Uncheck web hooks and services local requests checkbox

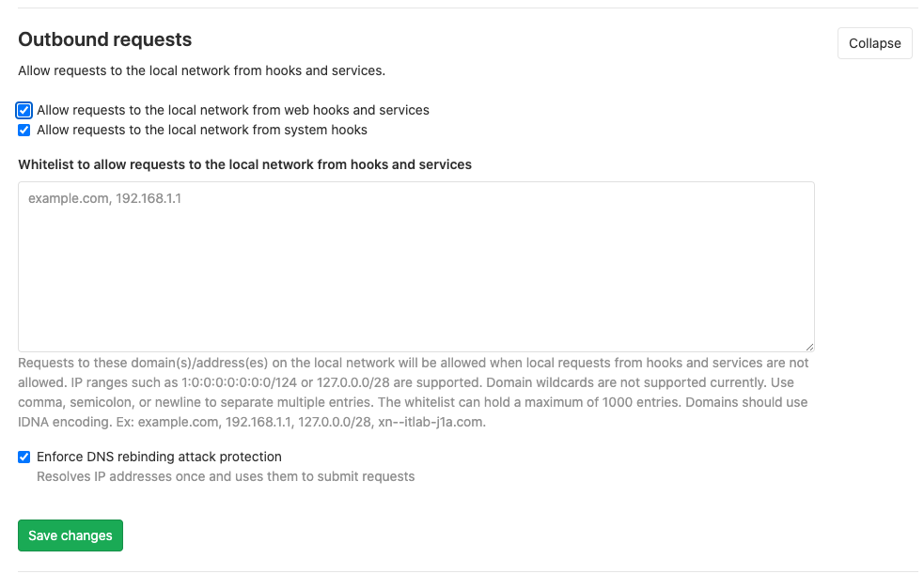pyautogui.click(x=24, y=110)
